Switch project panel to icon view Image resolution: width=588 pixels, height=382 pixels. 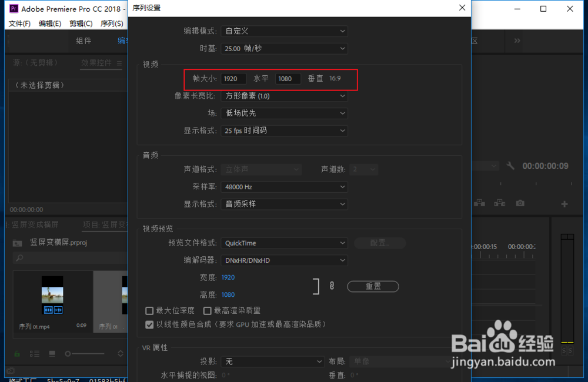coord(52,354)
